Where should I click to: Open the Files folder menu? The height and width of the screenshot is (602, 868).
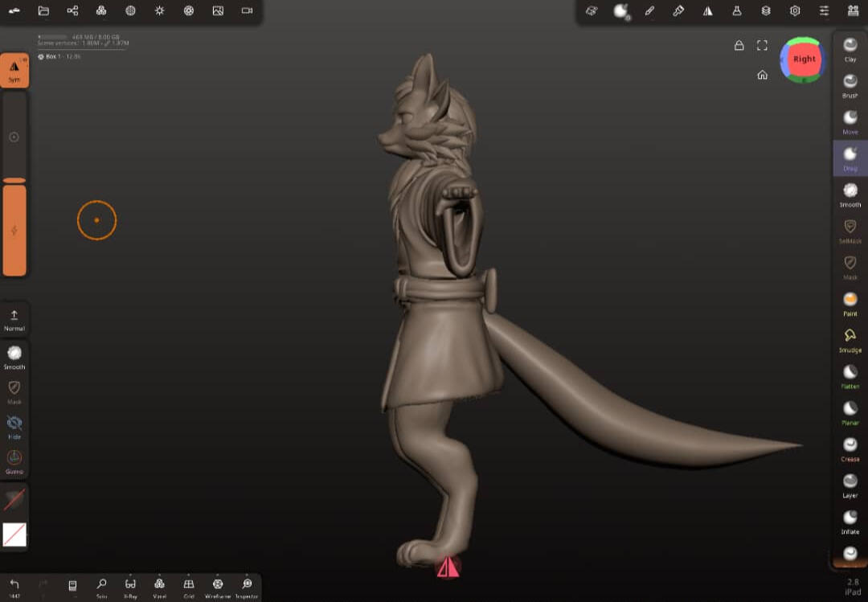43,10
